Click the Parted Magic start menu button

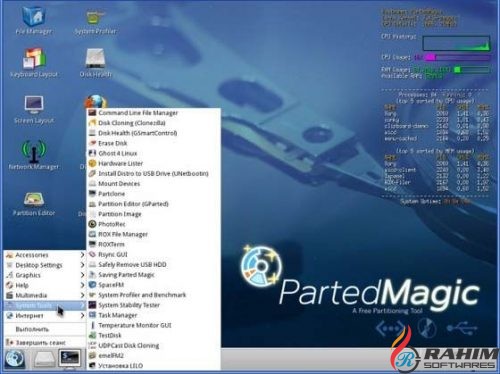pos(14,359)
